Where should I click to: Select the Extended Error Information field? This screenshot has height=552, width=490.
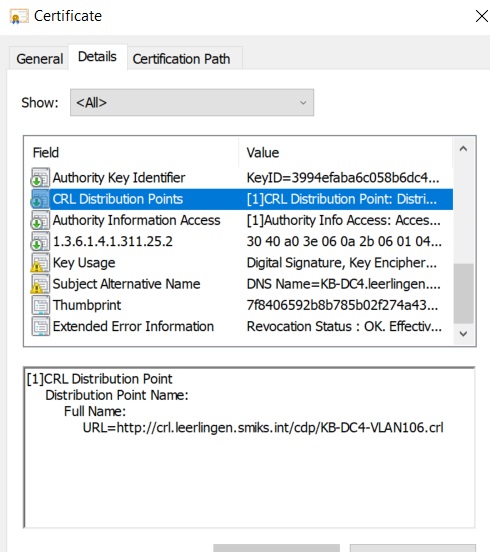coord(238,326)
